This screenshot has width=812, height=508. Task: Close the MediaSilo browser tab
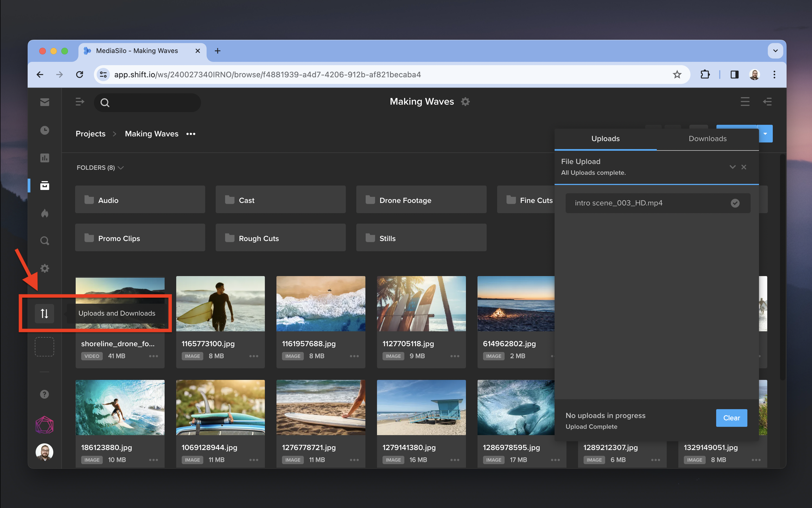[x=198, y=51]
